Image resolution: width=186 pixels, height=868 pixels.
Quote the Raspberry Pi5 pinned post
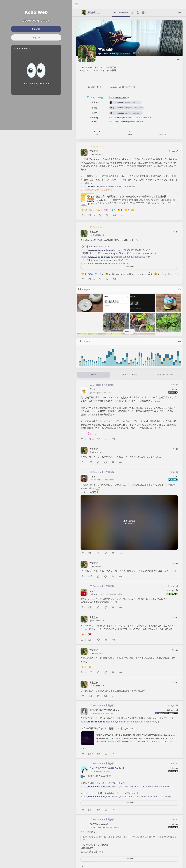pos(114,279)
